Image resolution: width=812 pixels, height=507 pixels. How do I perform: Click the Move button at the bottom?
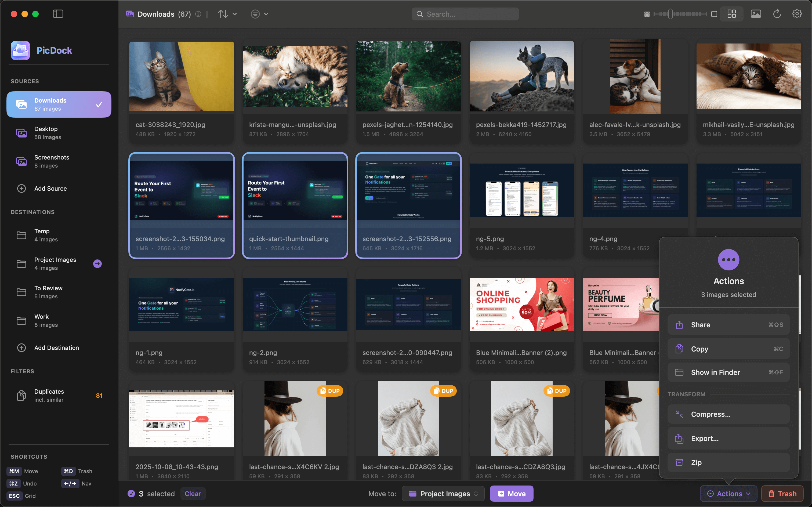click(x=511, y=493)
